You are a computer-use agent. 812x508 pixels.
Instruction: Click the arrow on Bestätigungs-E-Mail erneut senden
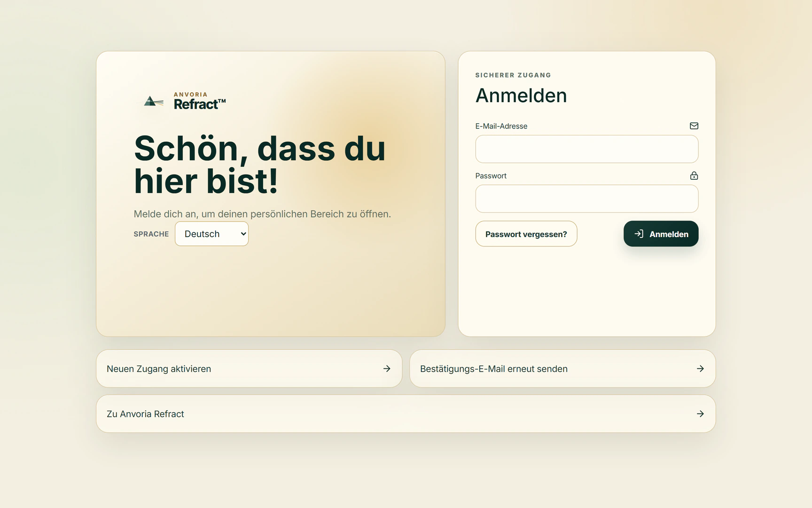coord(700,369)
